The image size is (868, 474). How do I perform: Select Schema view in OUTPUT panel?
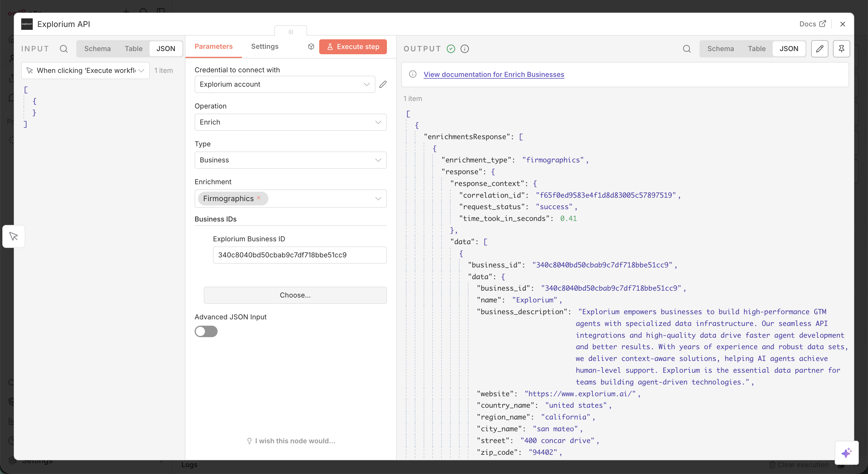tap(720, 49)
